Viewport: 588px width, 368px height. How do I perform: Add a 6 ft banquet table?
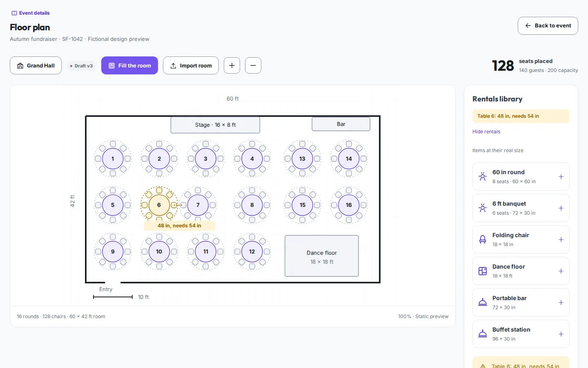click(x=561, y=208)
